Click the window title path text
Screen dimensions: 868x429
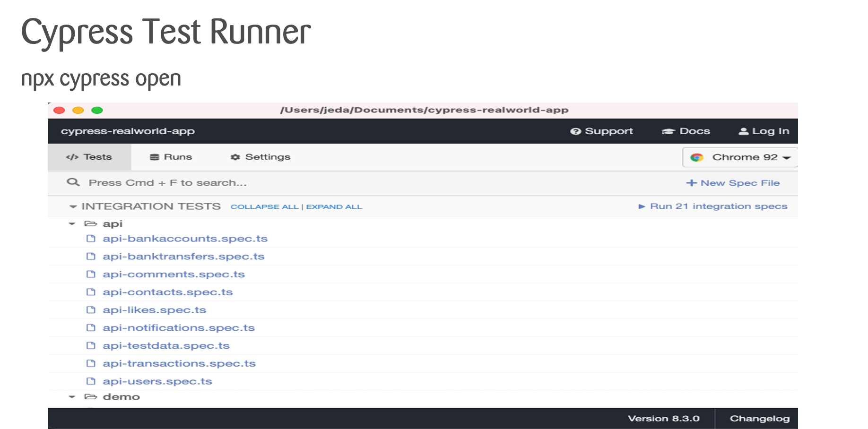click(424, 110)
